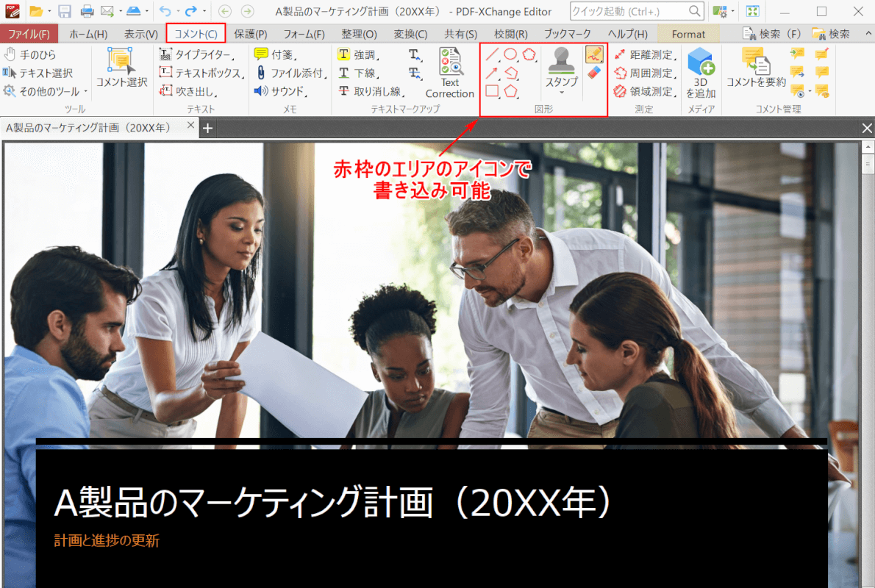Pick the Typewriter (タイプライター) tool

(196, 54)
